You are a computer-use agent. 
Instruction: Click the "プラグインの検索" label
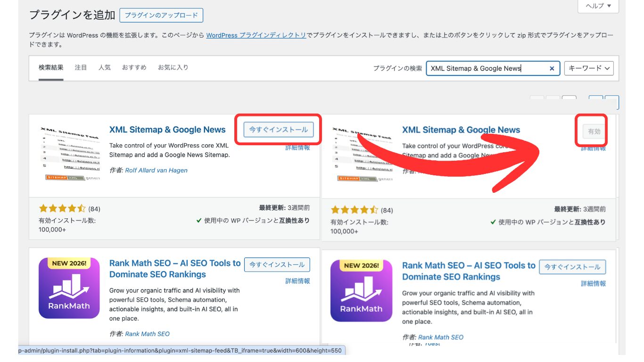click(397, 68)
